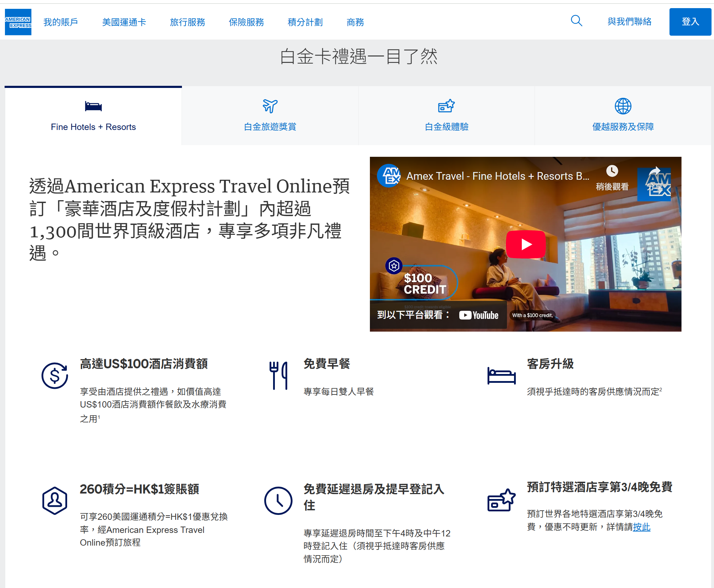Click heading 預訂特選酒店享第3/4晚免費
Viewport: 714px width, 588px height.
point(600,487)
